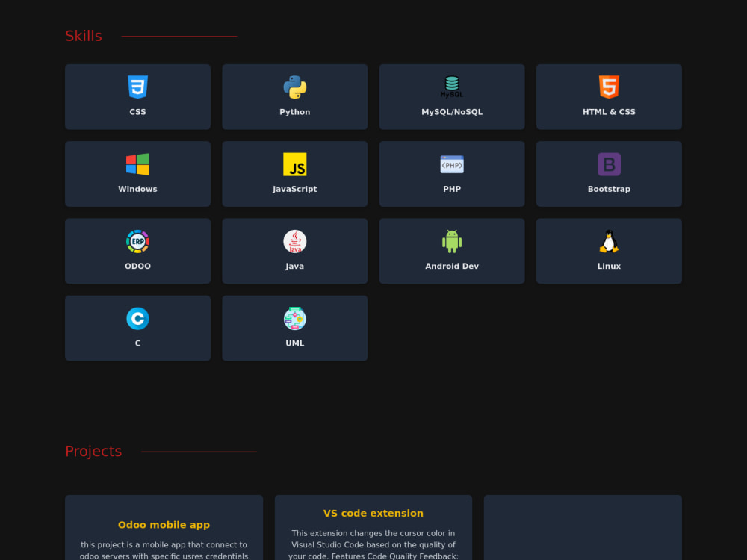The height and width of the screenshot is (560, 747).
Task: Click the "Linux" skill label
Action: (609, 267)
